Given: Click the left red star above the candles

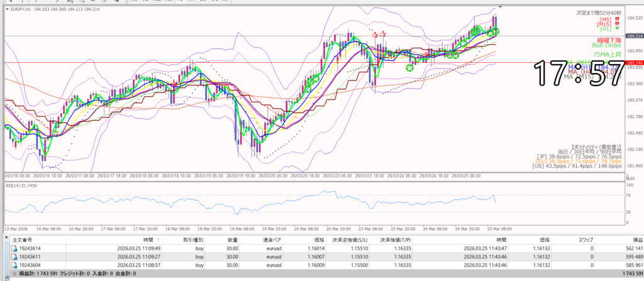Looking at the screenshot, I should [375, 34].
